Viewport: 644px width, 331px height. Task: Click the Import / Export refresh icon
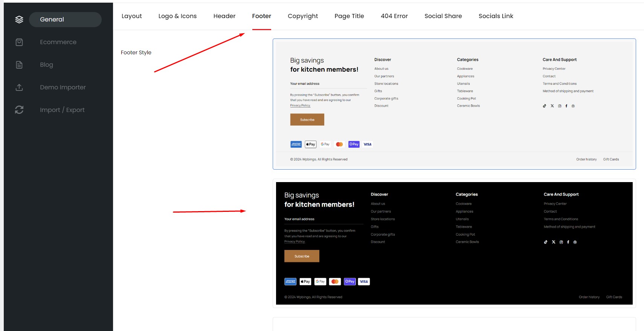pyautogui.click(x=19, y=110)
